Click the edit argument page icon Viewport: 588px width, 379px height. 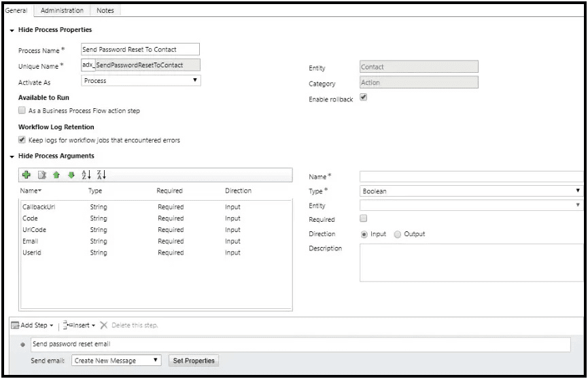41,175
